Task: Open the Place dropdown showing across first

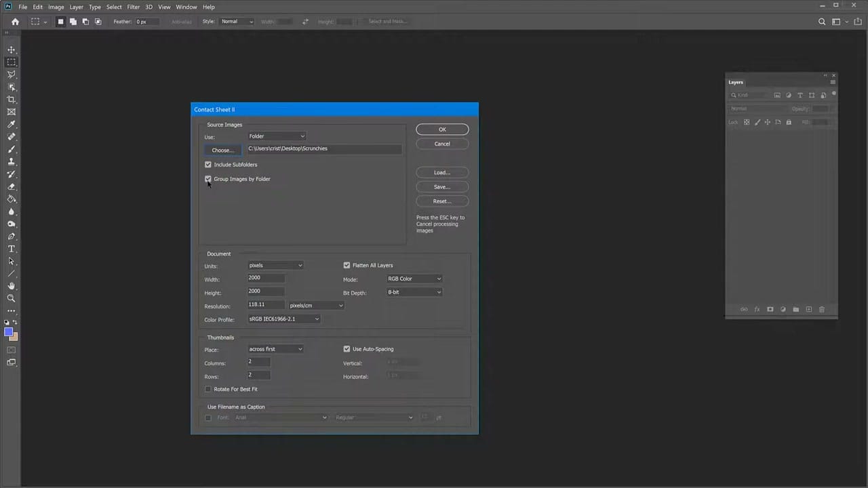Action: point(275,349)
